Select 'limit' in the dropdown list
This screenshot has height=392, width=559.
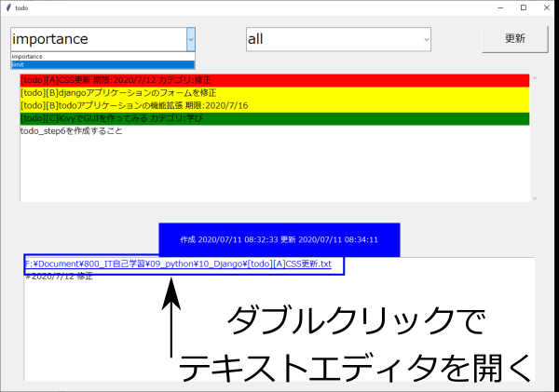103,65
